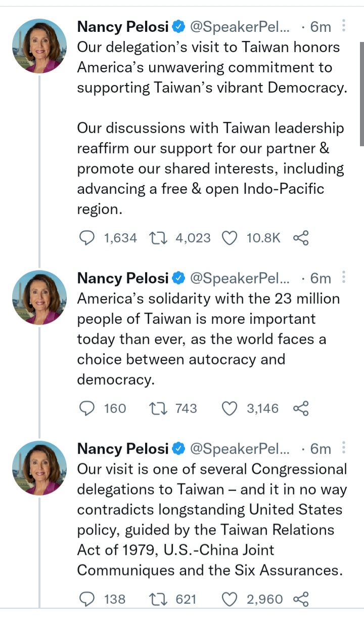The width and height of the screenshot is (364, 617).
Task: Reply to the tweet with 160 replies
Action: pyautogui.click(x=88, y=408)
